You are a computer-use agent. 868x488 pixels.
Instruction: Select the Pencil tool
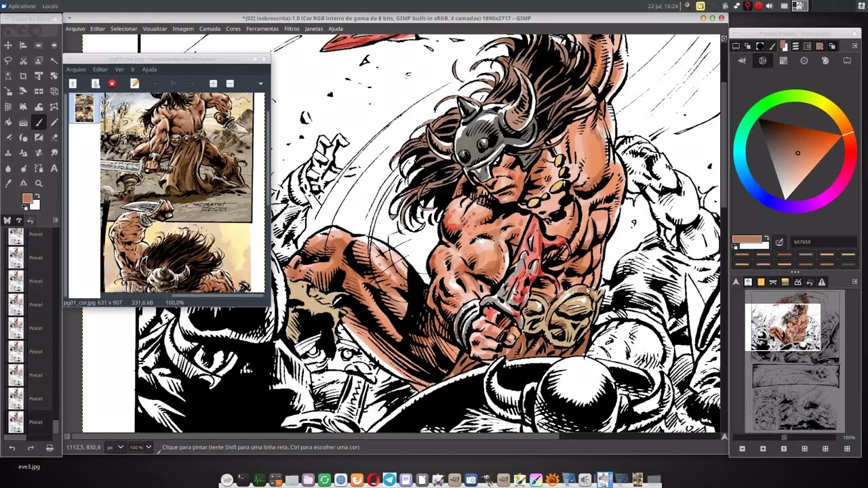[54, 122]
